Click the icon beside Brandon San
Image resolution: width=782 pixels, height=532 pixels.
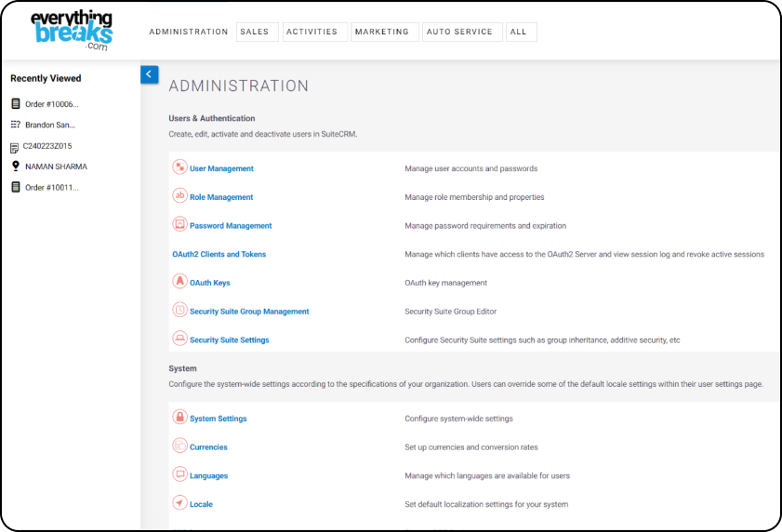(x=16, y=125)
